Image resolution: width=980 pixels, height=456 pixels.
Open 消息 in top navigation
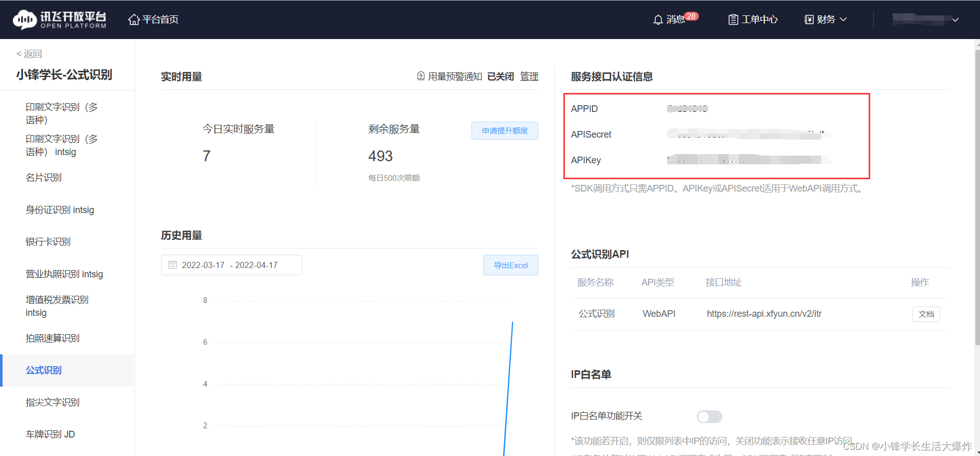[x=675, y=20]
